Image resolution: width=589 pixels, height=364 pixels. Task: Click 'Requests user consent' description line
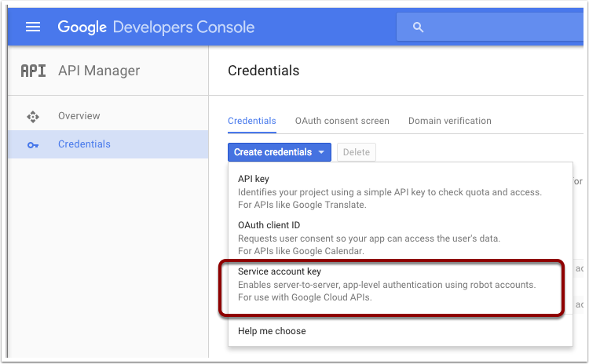tap(369, 238)
